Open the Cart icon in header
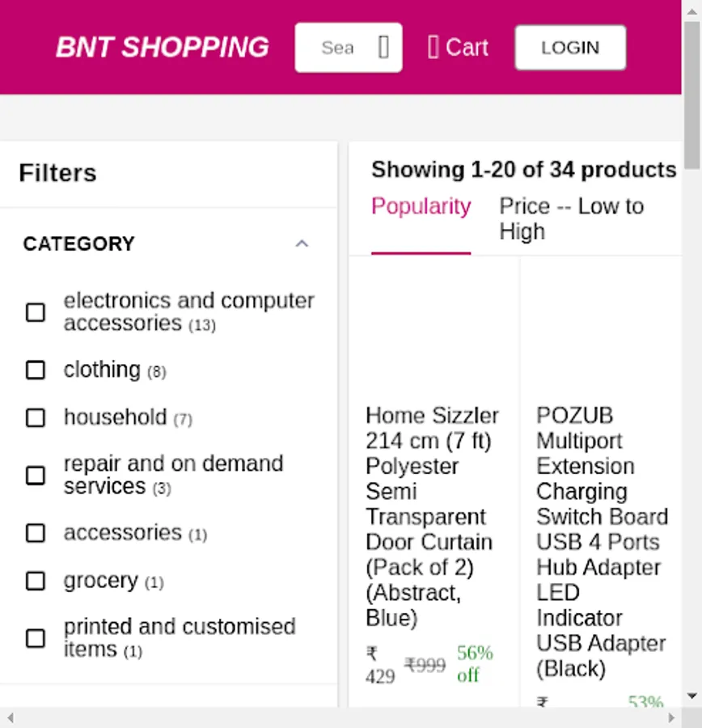This screenshot has width=702, height=728. tap(433, 48)
